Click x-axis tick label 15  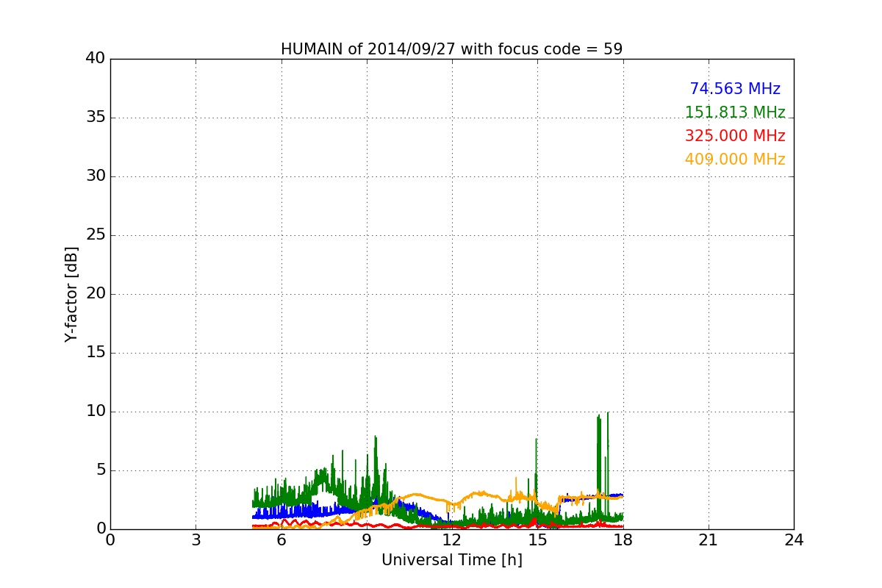(537, 539)
